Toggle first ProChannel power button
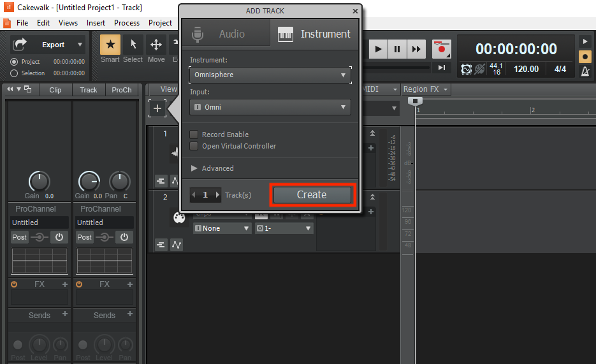 pyautogui.click(x=59, y=237)
